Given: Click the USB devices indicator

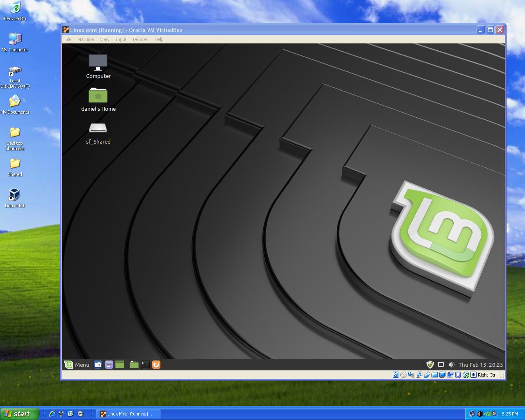Looking at the screenshot, I should tap(427, 375).
